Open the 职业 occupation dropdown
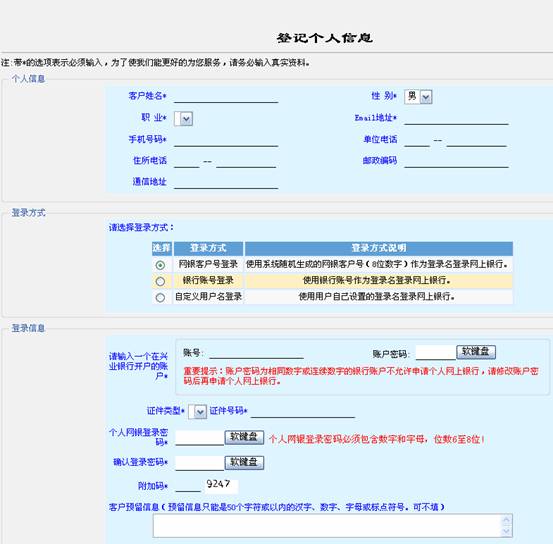553x544 pixels. tap(183, 119)
